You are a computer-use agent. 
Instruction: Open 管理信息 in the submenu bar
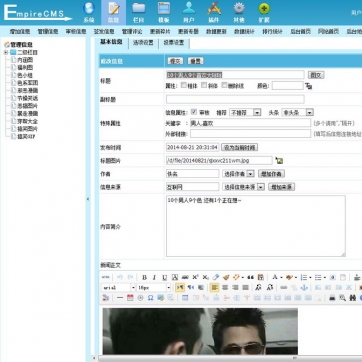click(48, 32)
